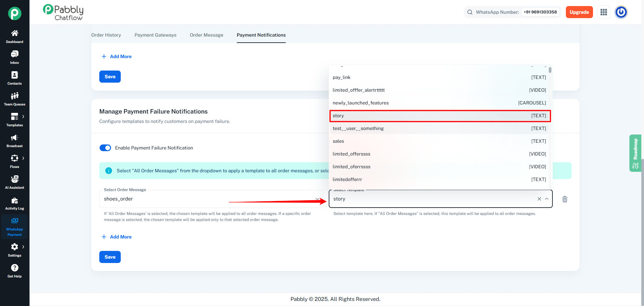This screenshot has width=644, height=306.
Task: Select the test__user__something template
Action: (439, 128)
